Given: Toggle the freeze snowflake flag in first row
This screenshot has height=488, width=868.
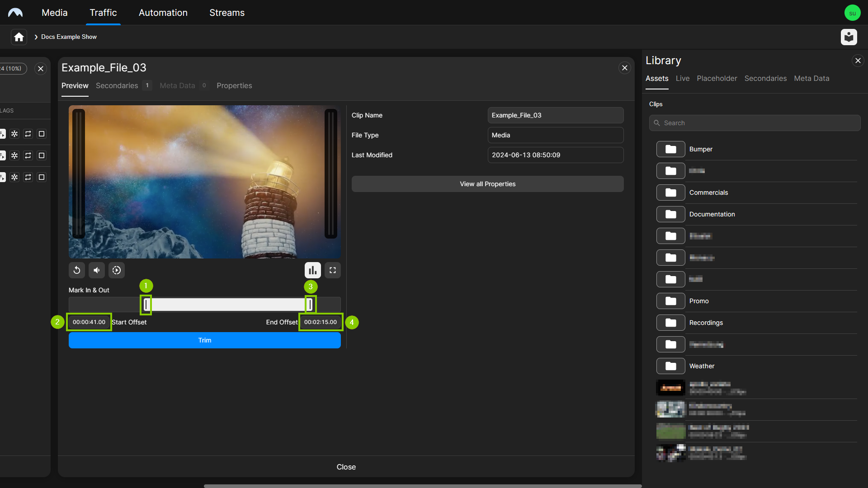Looking at the screenshot, I should 14,134.
